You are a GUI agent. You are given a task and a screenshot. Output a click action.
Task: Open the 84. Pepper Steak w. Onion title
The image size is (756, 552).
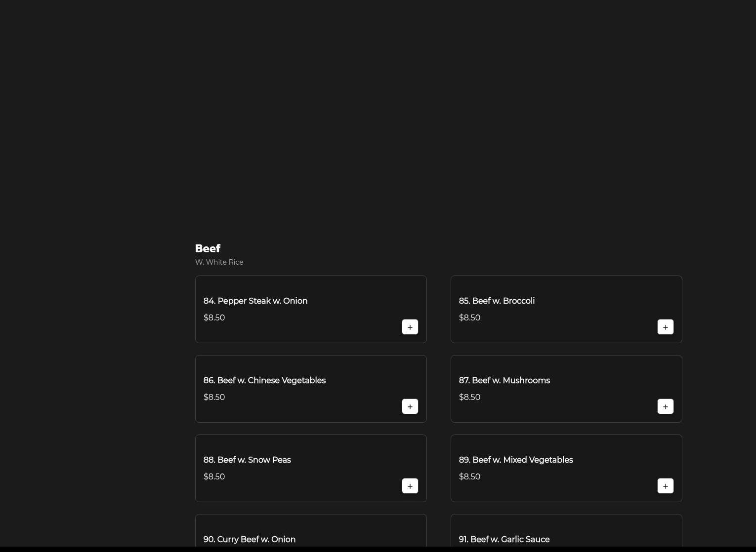click(x=255, y=301)
